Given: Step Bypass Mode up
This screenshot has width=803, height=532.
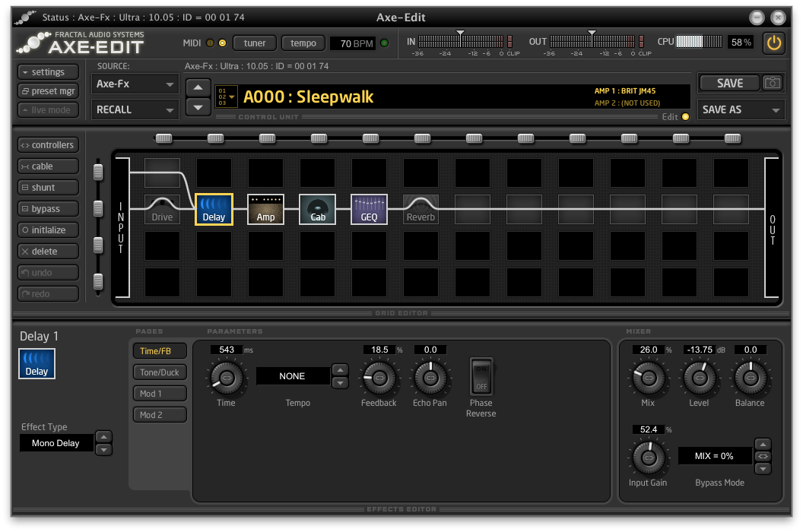Looking at the screenshot, I should (x=763, y=444).
